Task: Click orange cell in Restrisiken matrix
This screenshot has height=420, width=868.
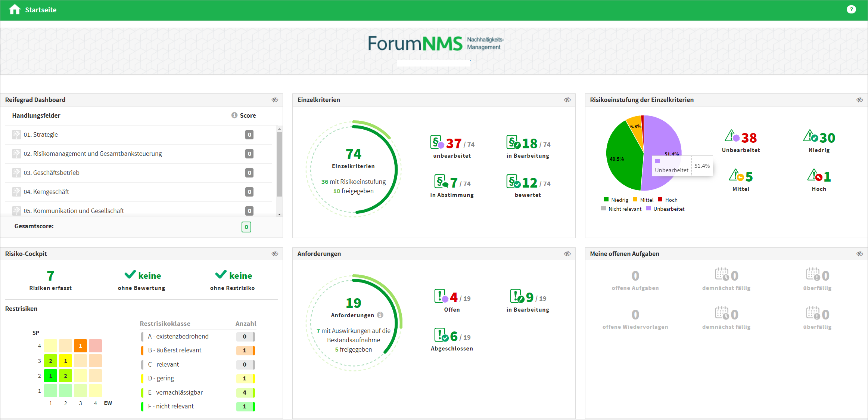Action: (80, 346)
